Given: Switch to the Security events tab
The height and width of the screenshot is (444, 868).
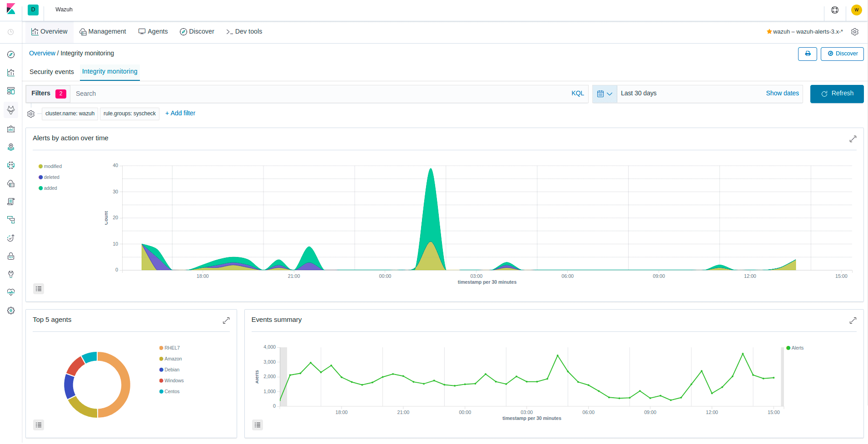Looking at the screenshot, I should [51, 72].
